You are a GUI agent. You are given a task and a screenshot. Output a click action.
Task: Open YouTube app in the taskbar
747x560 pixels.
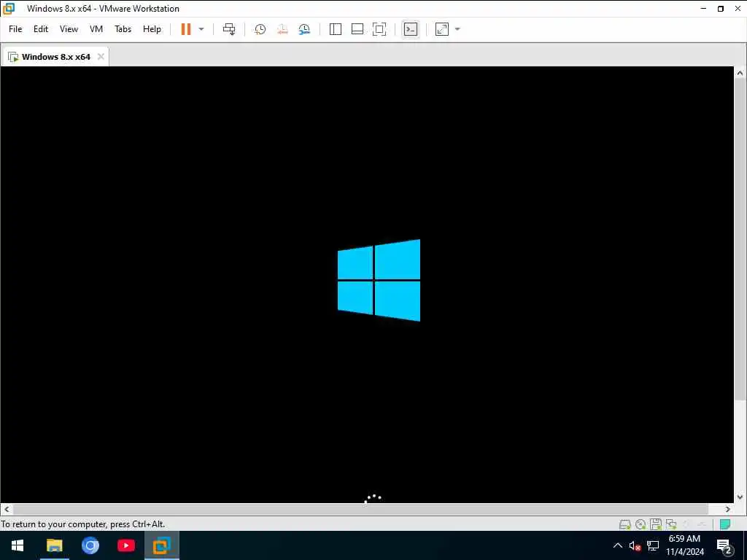click(126, 545)
